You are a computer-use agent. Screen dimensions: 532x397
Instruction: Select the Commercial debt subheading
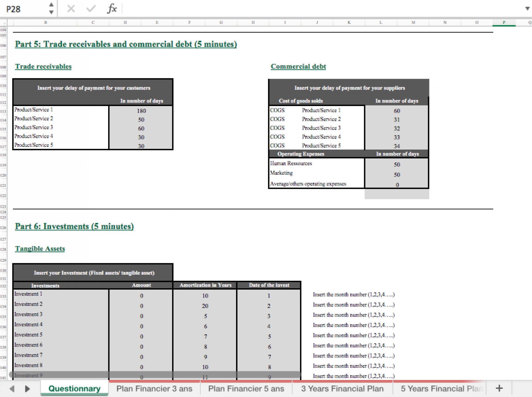[x=298, y=66]
